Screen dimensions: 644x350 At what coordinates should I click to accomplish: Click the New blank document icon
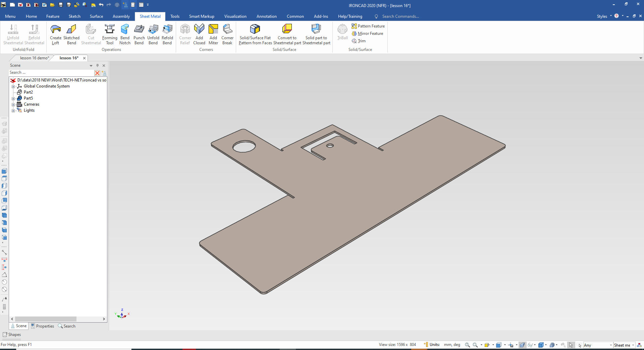12,5
